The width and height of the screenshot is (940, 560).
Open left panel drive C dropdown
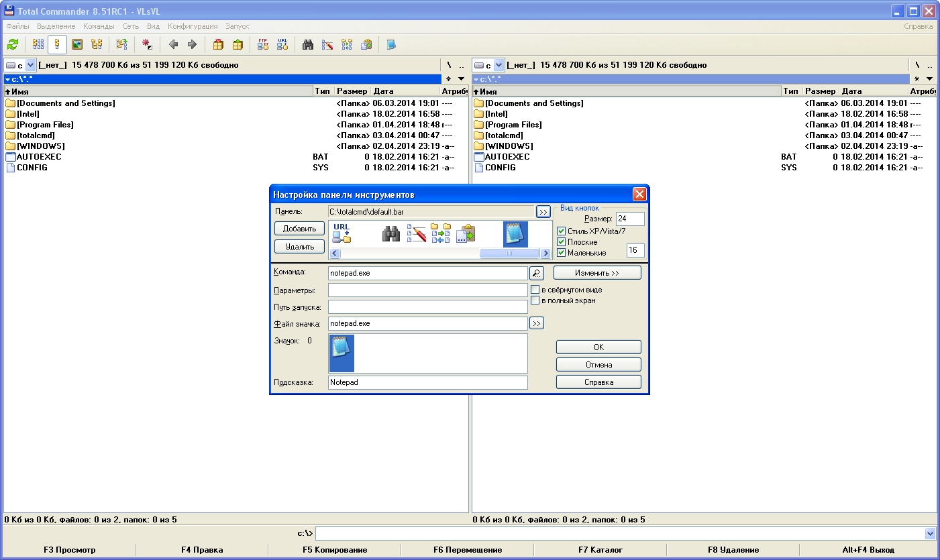30,65
